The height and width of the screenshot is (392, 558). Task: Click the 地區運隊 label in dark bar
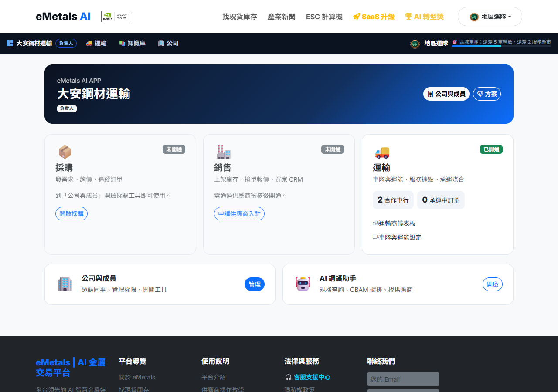(x=436, y=43)
